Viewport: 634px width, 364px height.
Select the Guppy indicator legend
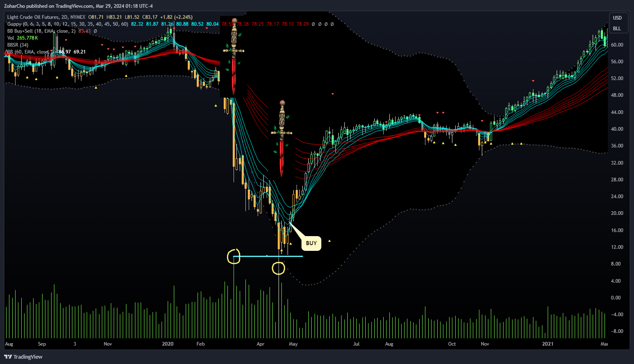coord(67,24)
